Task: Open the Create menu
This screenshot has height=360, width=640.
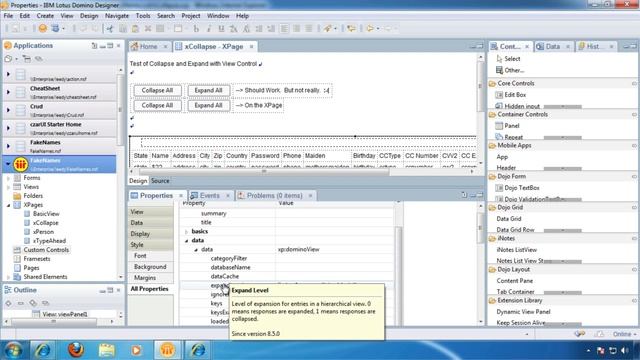Action: pos(45,16)
